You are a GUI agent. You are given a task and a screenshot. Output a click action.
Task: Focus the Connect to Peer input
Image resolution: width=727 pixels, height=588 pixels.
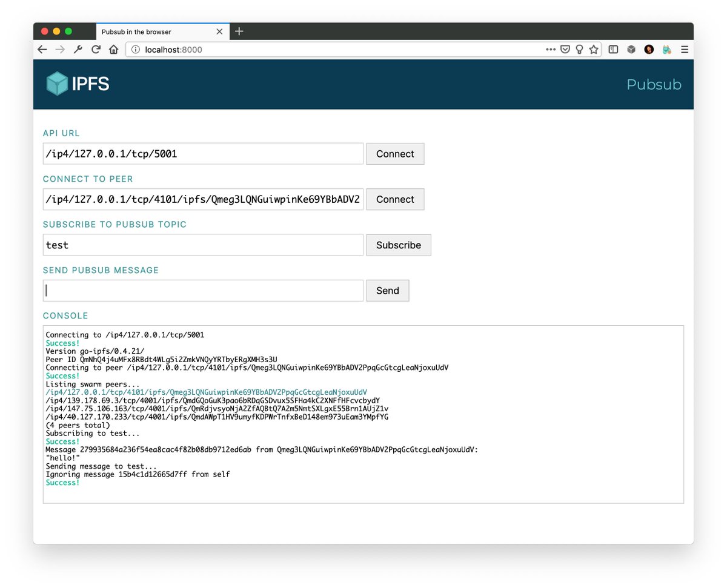[x=203, y=199]
